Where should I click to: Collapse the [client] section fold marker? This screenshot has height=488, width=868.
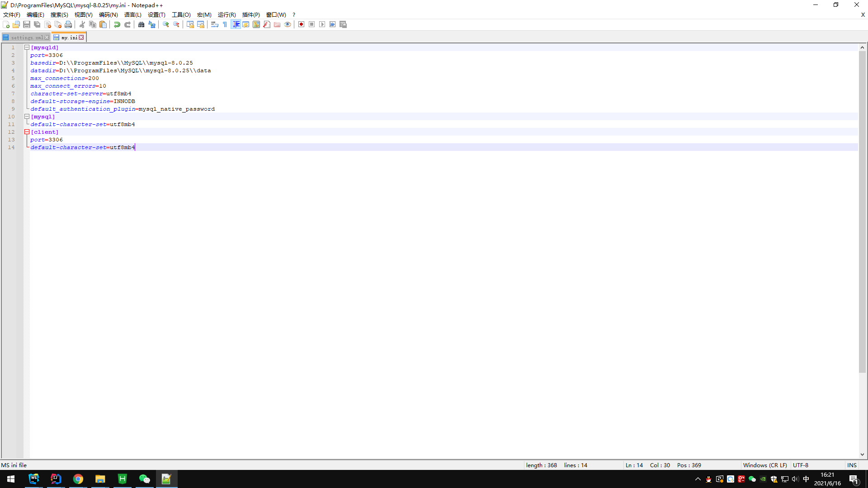point(27,132)
